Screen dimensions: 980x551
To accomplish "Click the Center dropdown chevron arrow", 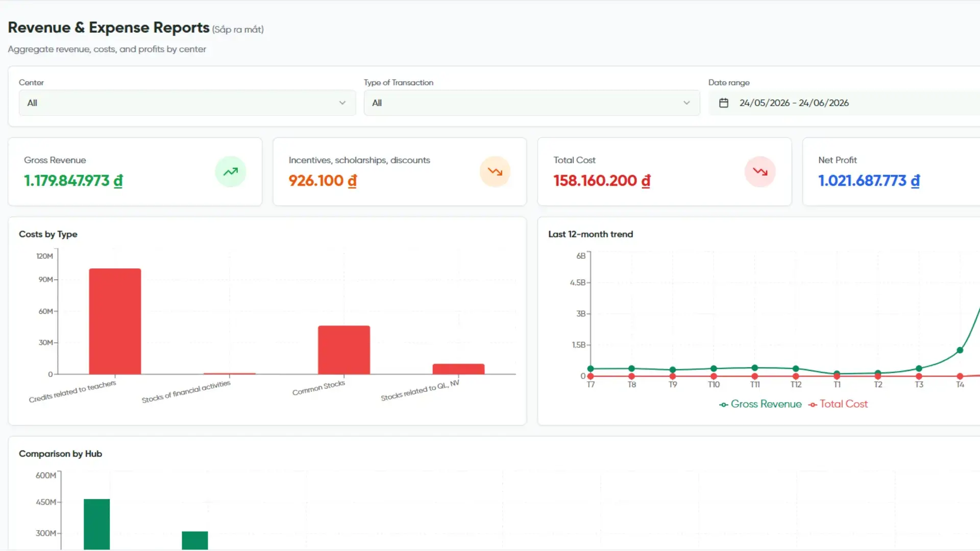I will 342,103.
